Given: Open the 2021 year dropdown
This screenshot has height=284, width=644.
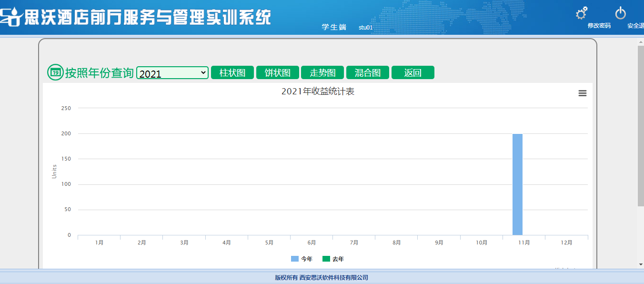Looking at the screenshot, I should click(x=172, y=73).
